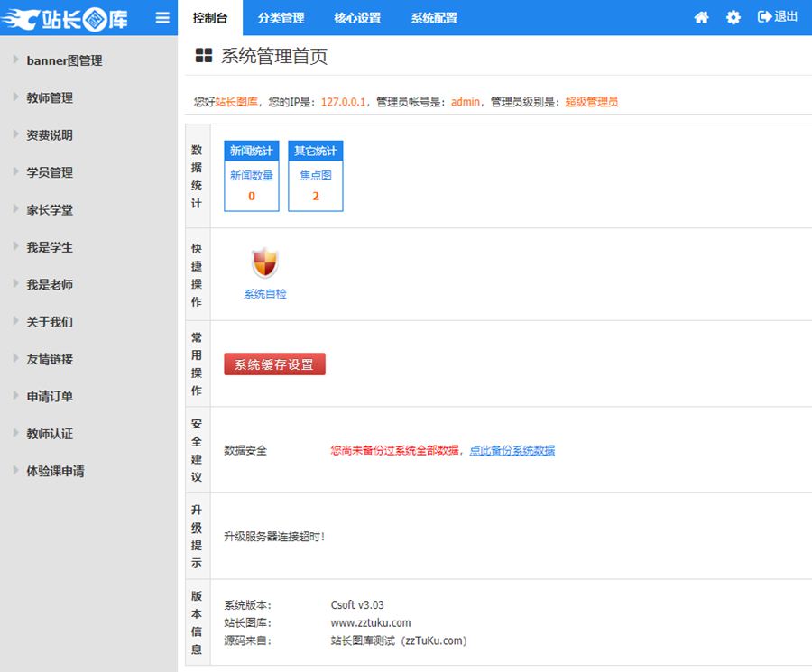This screenshot has width=812, height=672.
Task: Expand the 教师管理 menu section
Action: point(50,98)
